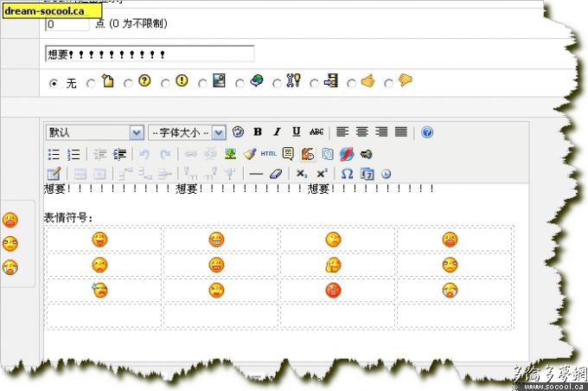588x391 pixels.
Task: Align text to the right
Action: point(381,132)
